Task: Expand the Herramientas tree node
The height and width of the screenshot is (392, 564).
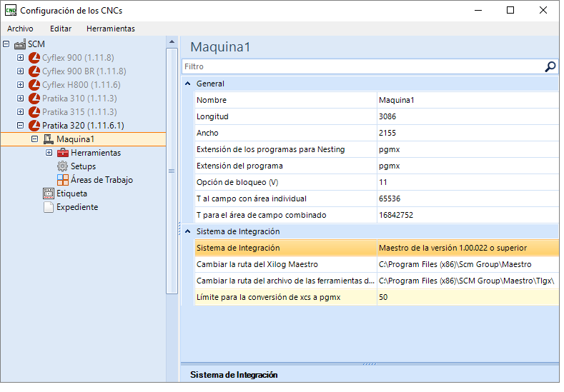Action: coord(49,153)
